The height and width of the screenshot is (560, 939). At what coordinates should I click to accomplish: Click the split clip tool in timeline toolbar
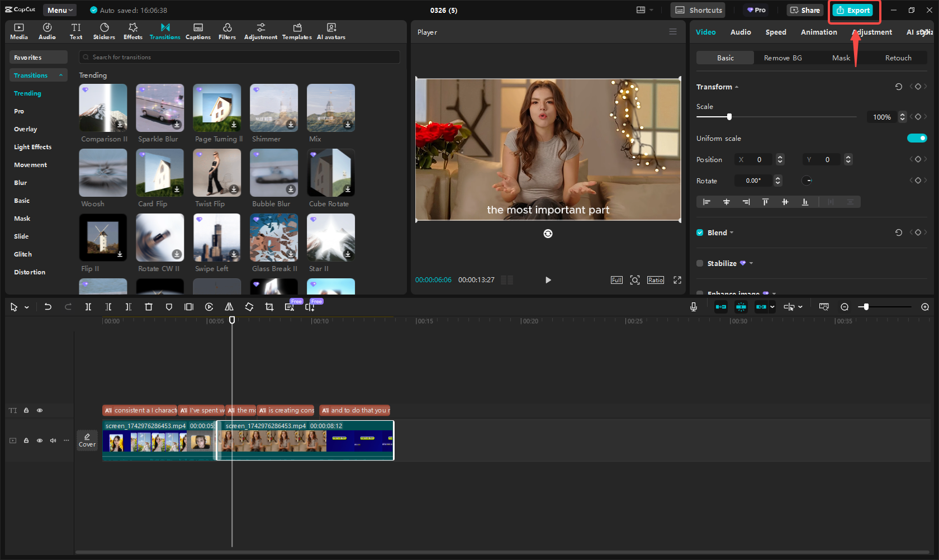pos(88,307)
